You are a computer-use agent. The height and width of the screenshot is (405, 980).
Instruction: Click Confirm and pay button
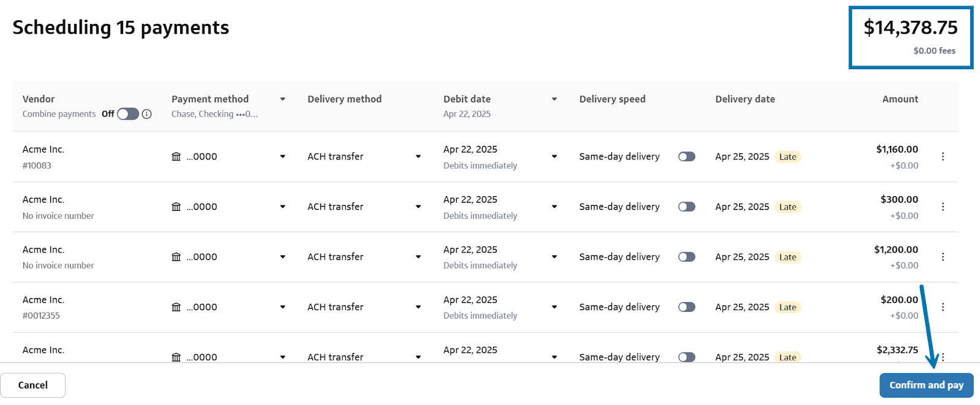point(926,385)
